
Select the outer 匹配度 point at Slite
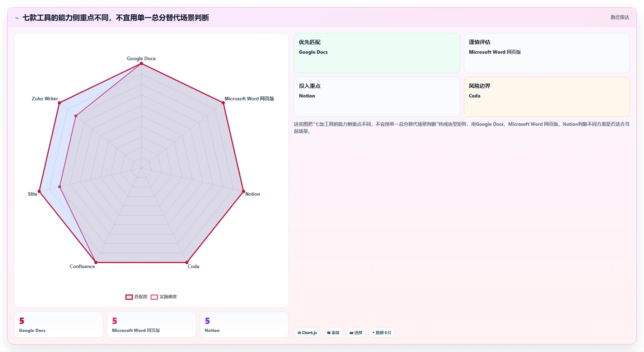tap(39, 191)
